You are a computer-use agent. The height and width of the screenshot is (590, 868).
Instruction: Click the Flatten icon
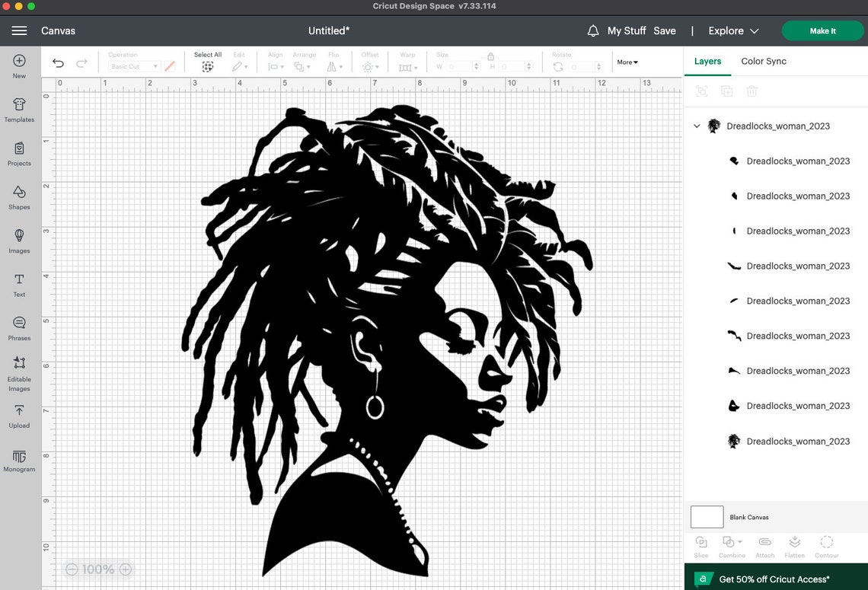click(794, 544)
